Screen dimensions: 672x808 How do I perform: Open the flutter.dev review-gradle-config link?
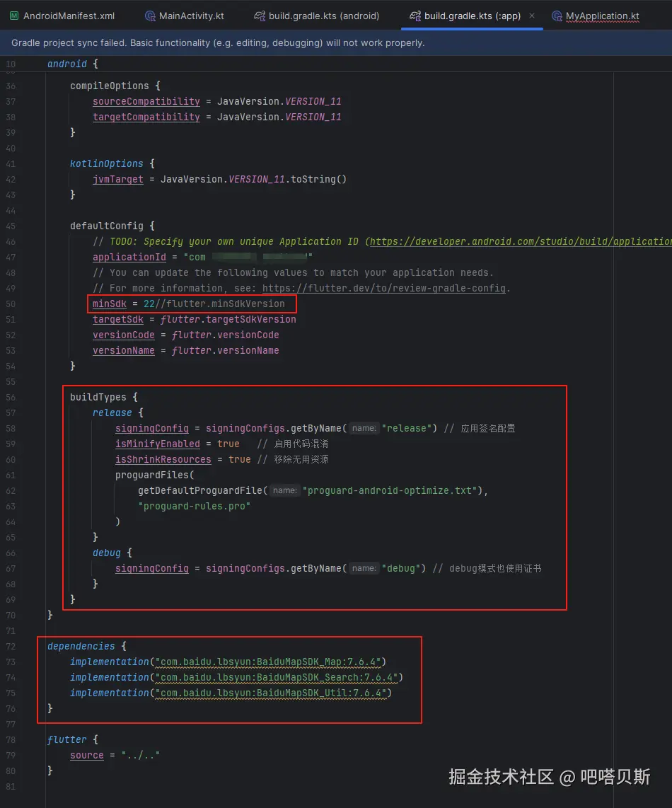[x=384, y=288]
